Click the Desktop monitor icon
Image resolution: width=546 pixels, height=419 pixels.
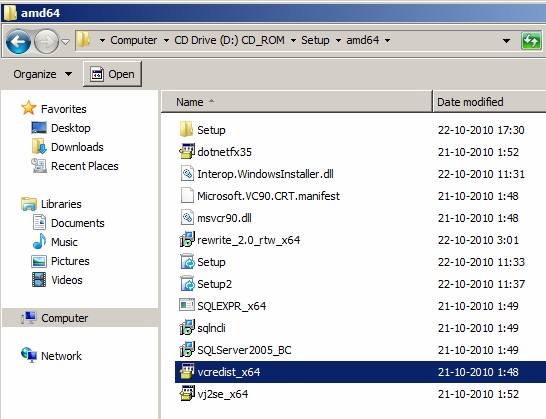[39, 127]
